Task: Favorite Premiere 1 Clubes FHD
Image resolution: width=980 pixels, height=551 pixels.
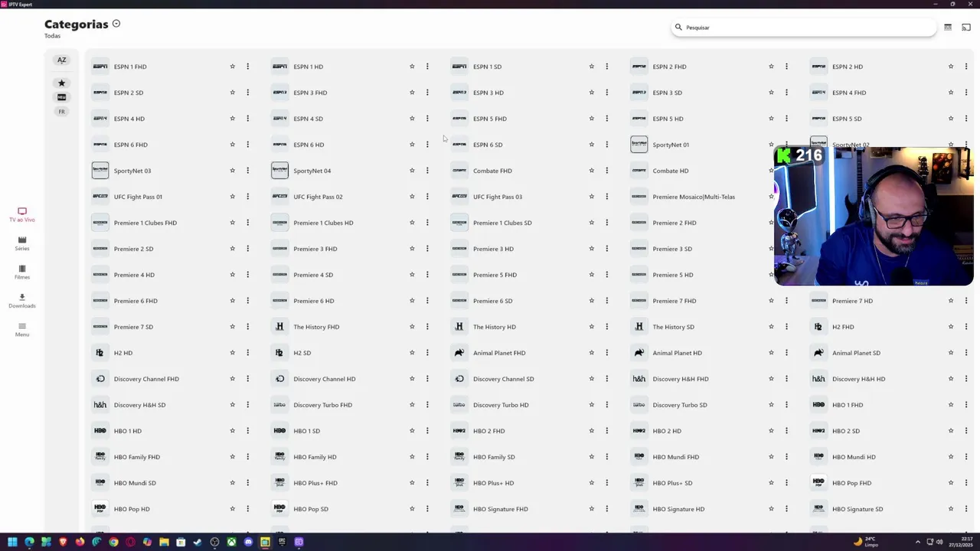Action: (233, 223)
